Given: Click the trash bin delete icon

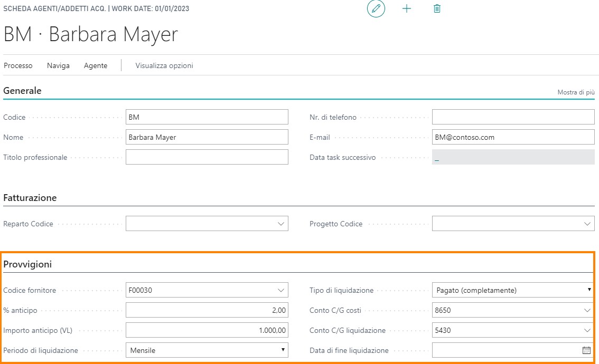Looking at the screenshot, I should 437,9.
